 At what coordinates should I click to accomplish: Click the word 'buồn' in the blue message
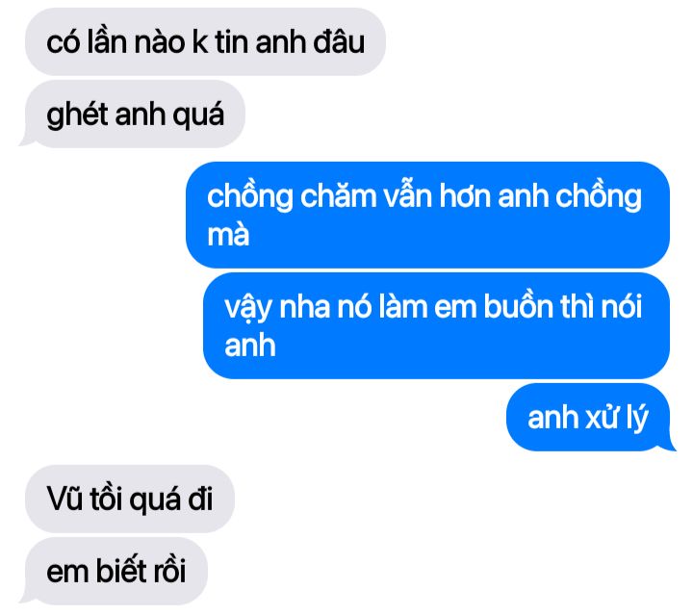tap(519, 306)
